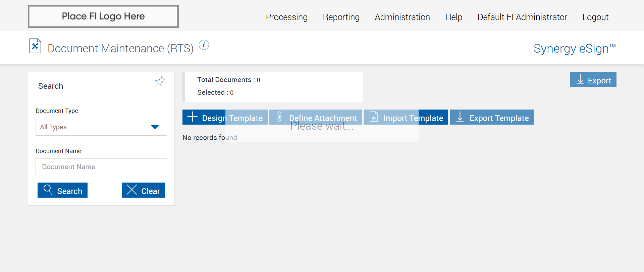Open the Help menu
The height and width of the screenshot is (272, 644).
pos(453,17)
